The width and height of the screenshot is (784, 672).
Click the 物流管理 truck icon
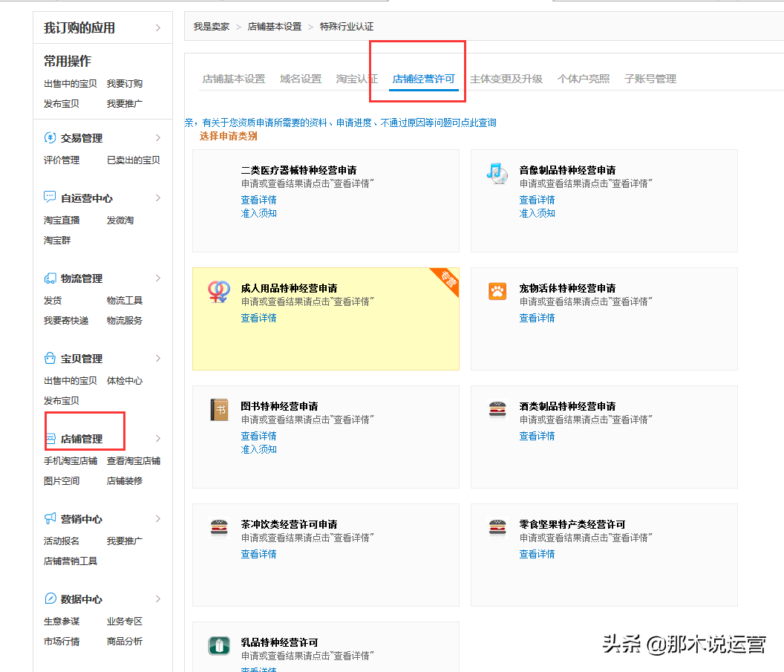click(x=50, y=278)
